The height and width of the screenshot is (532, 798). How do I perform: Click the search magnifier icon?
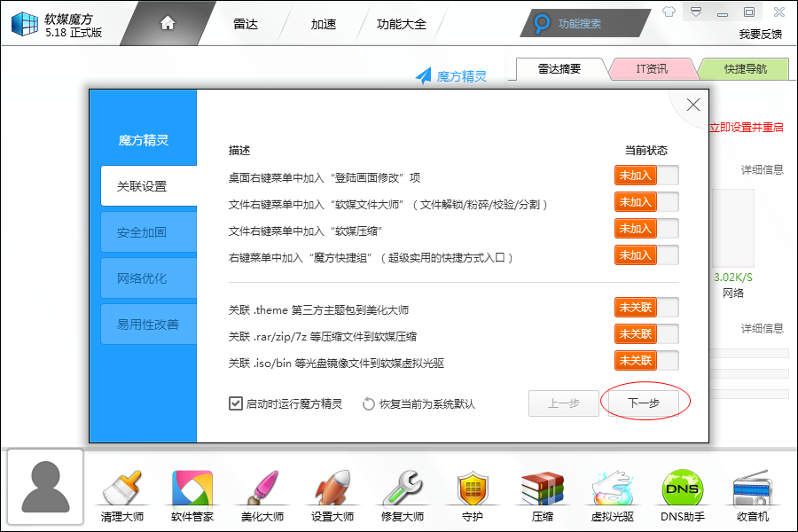point(542,23)
